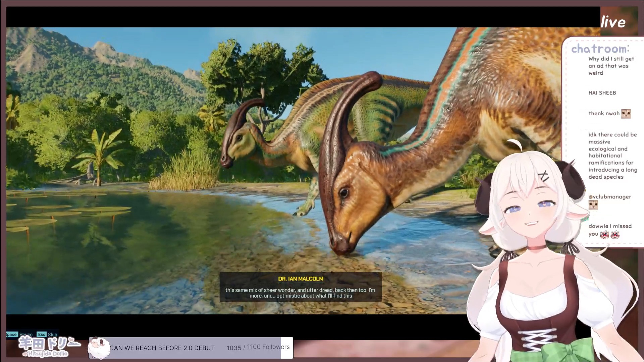
Task: Click the sheep mascot icon on follower bar
Action: [x=99, y=348]
